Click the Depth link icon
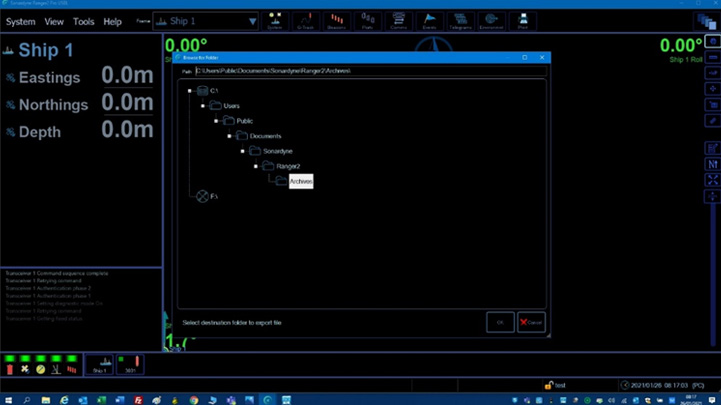Screen dimensions: 721x405 tap(10, 132)
